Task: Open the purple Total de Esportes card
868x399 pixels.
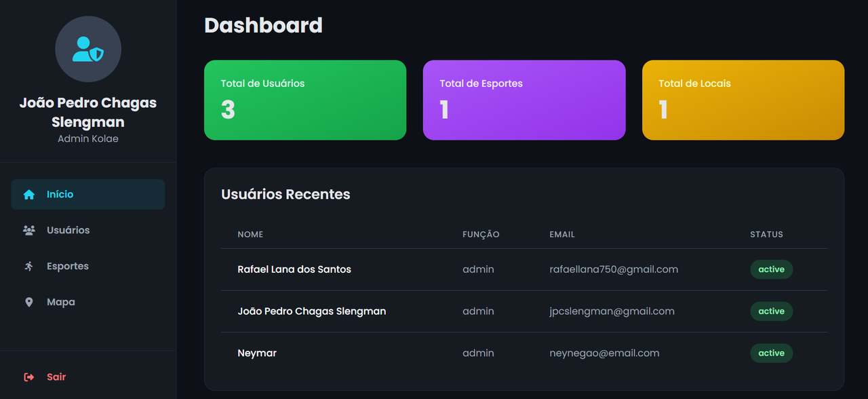Action: pos(524,100)
